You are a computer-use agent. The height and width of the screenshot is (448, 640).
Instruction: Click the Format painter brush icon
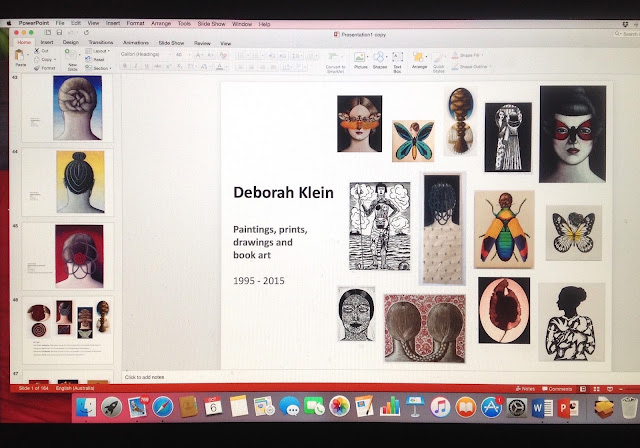pyautogui.click(x=37, y=68)
